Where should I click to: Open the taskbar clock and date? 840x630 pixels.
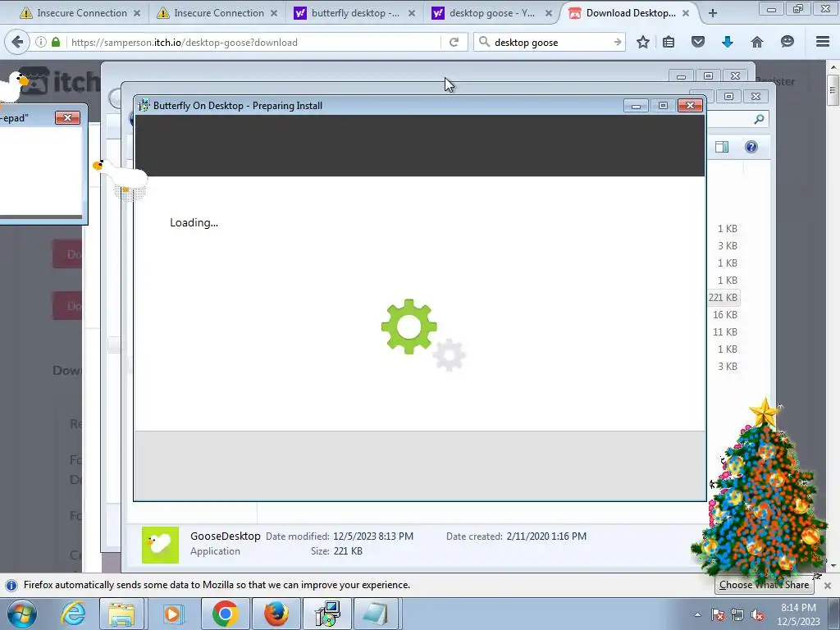(798, 614)
